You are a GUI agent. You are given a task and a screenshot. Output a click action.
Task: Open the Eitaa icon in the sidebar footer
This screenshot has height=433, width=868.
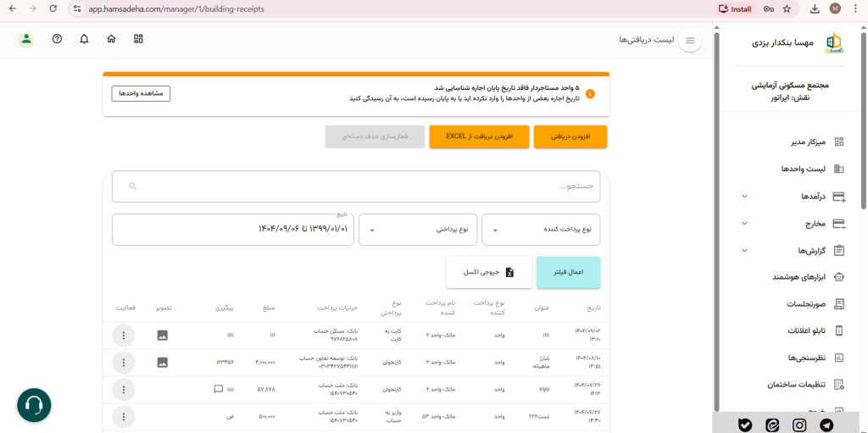coord(772,425)
